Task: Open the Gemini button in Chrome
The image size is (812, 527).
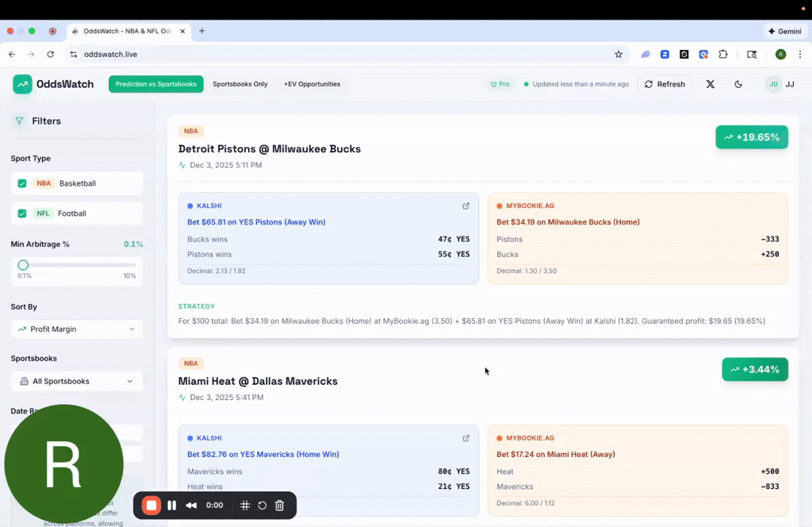Action: [784, 31]
